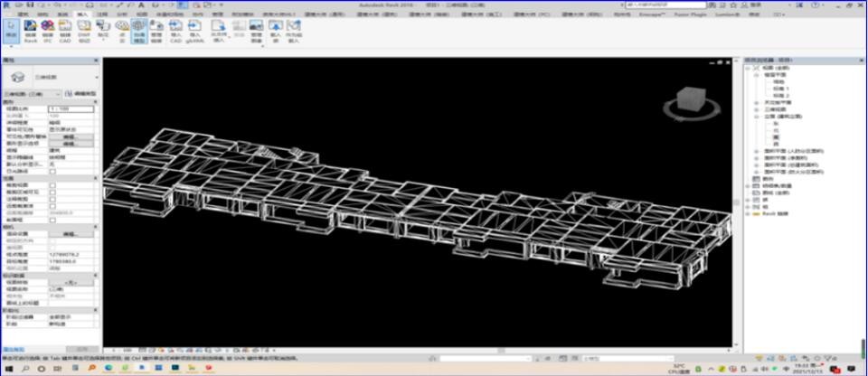The width and height of the screenshot is (868, 376).
Task: Open Manage Links from the ribbon
Action: (158, 31)
